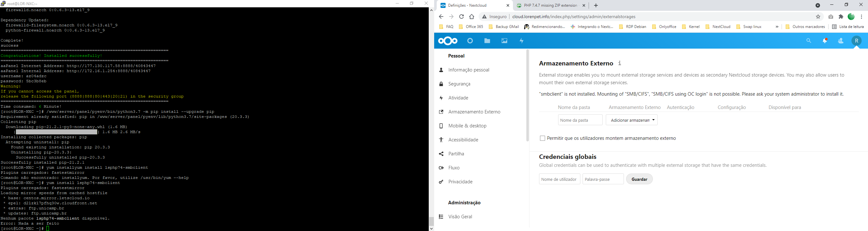The image size is (868, 231).
Task: Open the Nextcloud Photos app icon
Action: point(504,41)
